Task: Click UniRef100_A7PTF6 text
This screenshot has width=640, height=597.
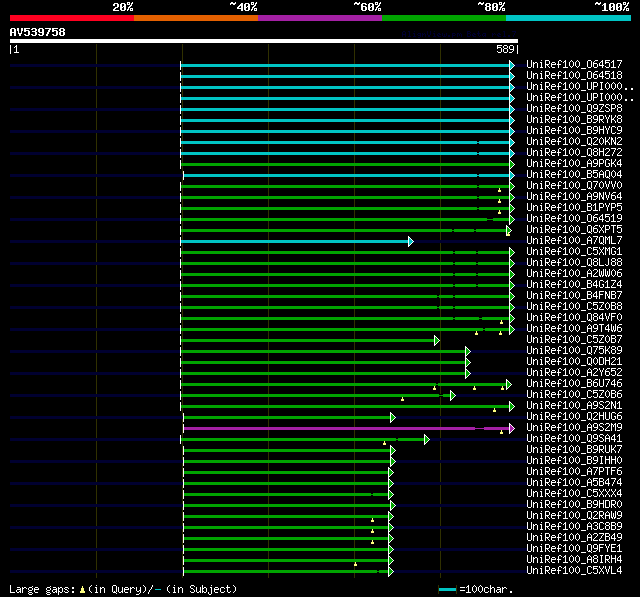Action: (x=574, y=472)
